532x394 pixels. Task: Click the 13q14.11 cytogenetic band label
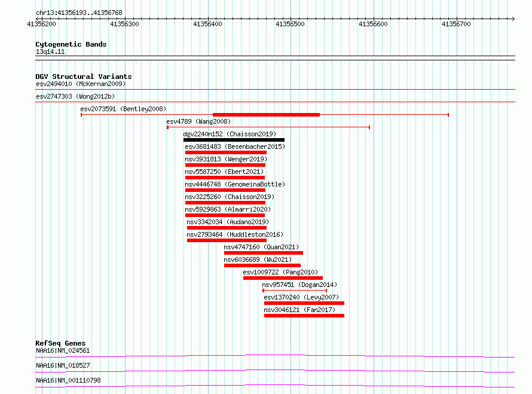[50, 51]
